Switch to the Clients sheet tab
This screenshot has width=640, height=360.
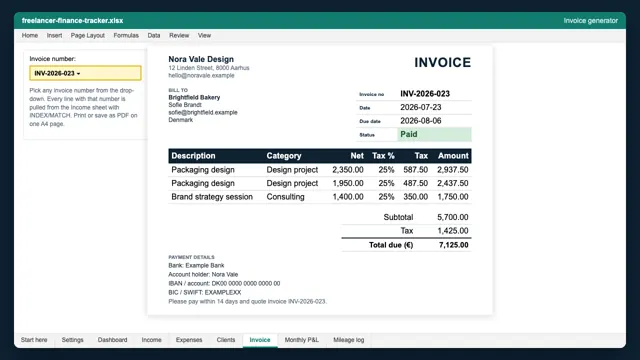226,340
